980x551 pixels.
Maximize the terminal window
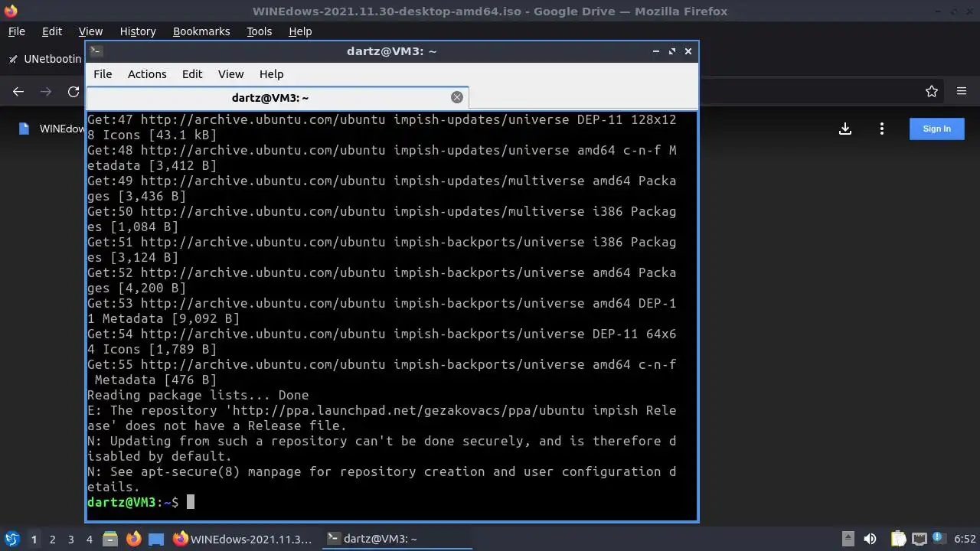(672, 51)
